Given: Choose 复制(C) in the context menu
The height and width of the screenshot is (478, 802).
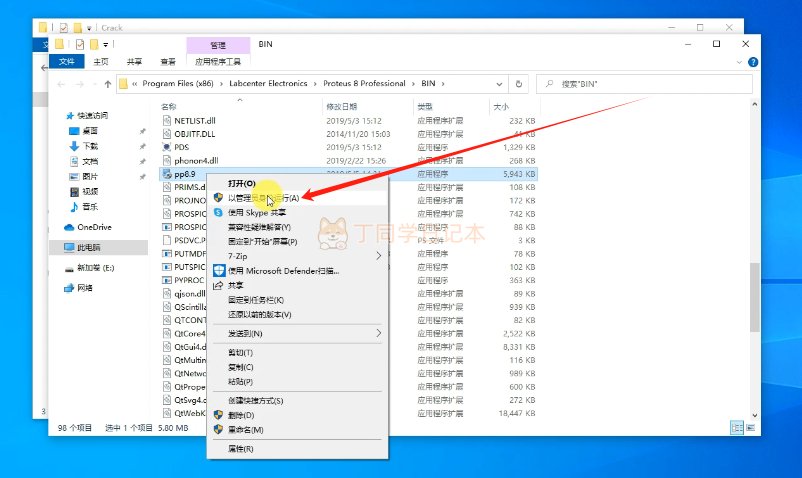Looking at the screenshot, I should tap(297, 367).
